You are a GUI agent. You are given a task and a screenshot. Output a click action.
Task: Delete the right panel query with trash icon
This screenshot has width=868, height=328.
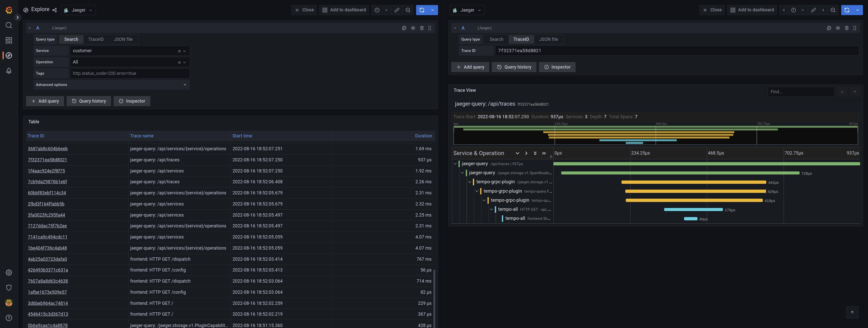coord(847,28)
